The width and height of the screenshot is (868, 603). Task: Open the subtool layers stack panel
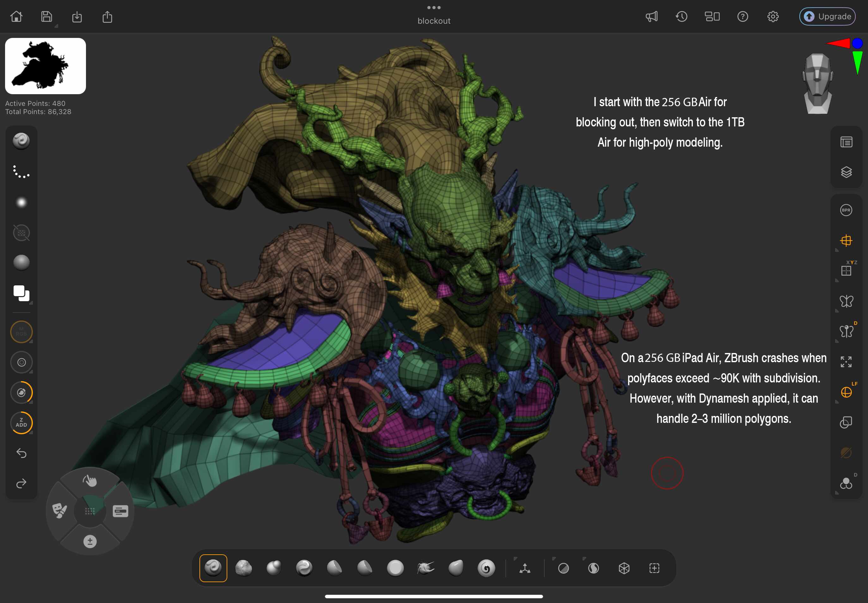846,172
